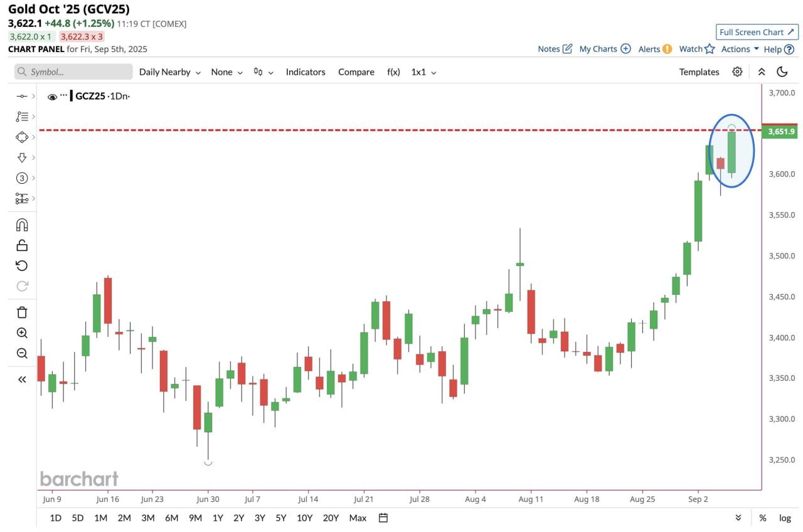
Task: Toggle GCZ25 series visibility eye
Action: pos(53,97)
